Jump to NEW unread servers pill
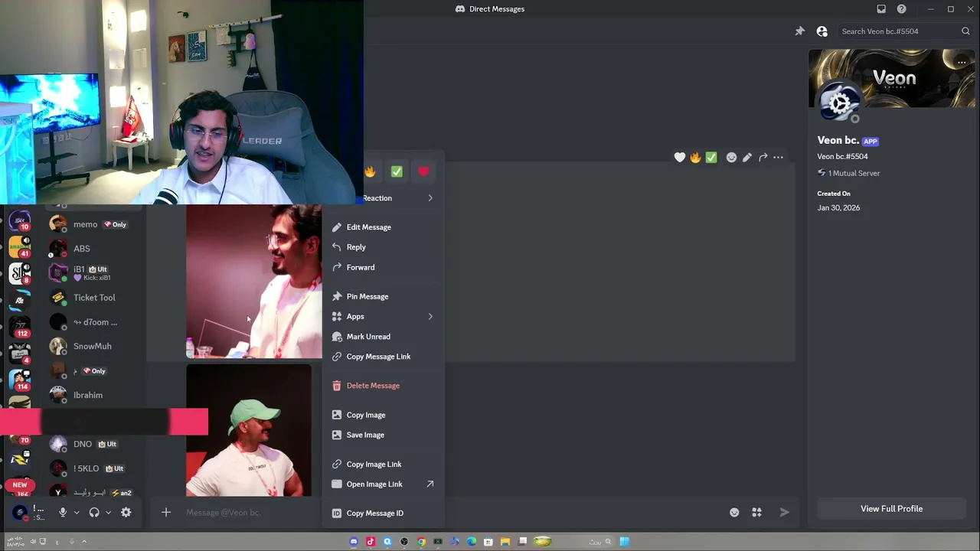Screen dimensions: 980x551 (x=20, y=485)
